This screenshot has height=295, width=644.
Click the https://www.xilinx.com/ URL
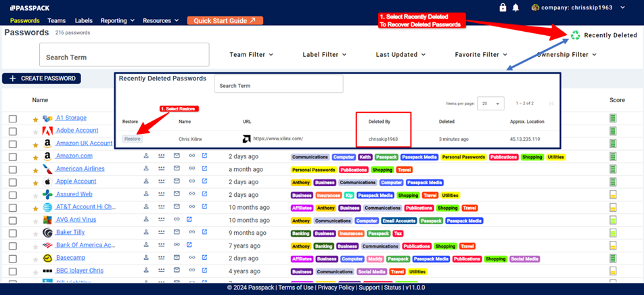[278, 139]
